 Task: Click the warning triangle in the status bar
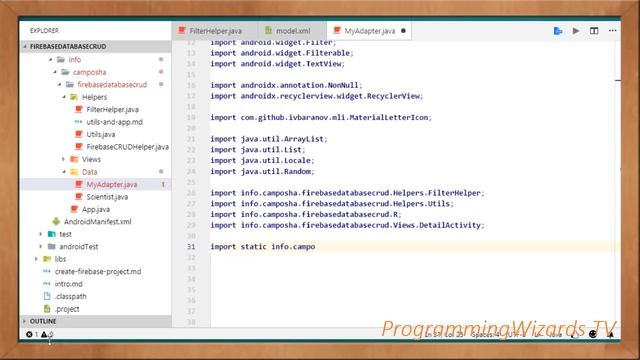point(44,334)
